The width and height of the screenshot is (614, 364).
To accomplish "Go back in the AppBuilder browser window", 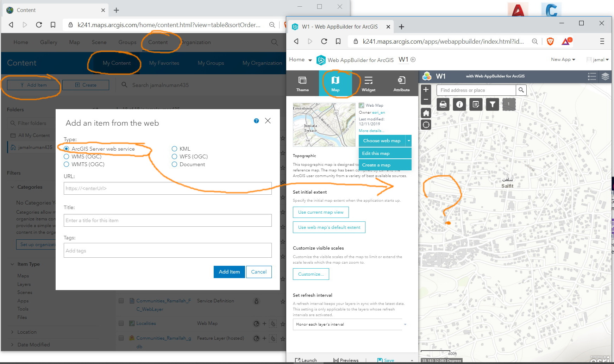I will (296, 42).
